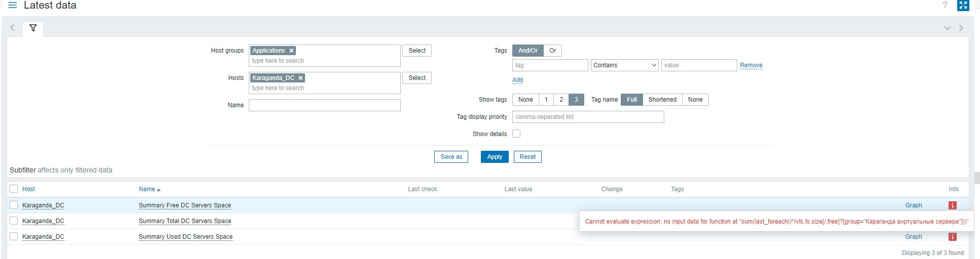Screen dimensions: 980x259
Task: Tick the Summary Total DC Servers Space row
Action: 14,221
